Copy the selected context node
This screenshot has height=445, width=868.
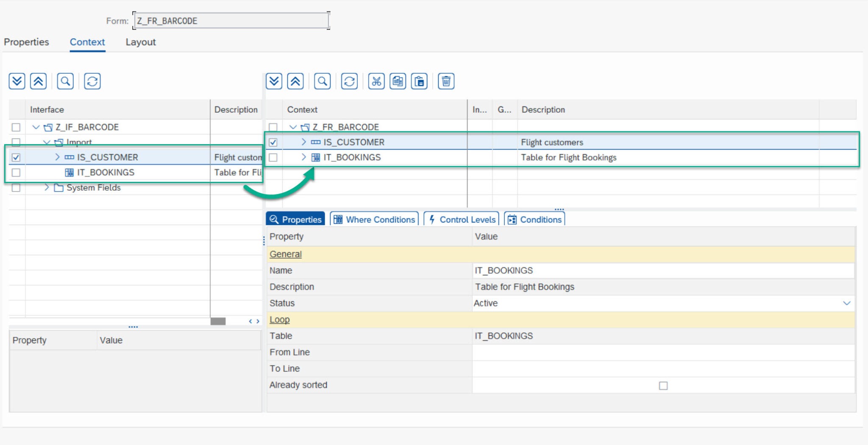click(x=398, y=81)
